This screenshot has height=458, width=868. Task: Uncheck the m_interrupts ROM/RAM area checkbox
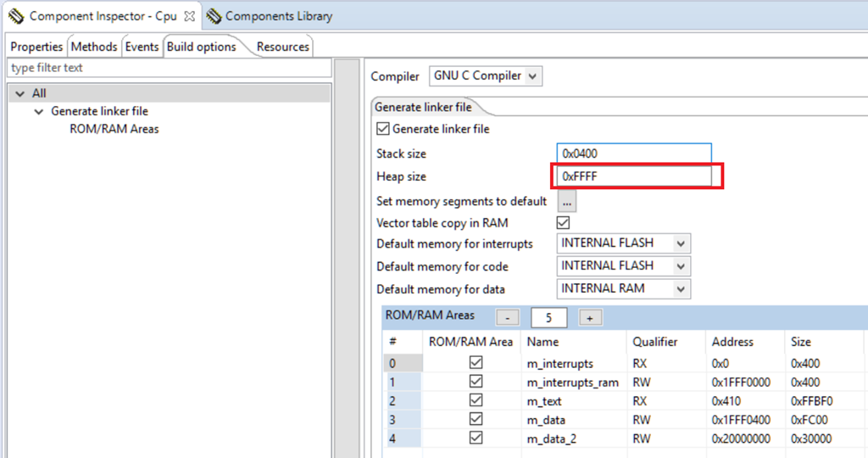point(476,363)
